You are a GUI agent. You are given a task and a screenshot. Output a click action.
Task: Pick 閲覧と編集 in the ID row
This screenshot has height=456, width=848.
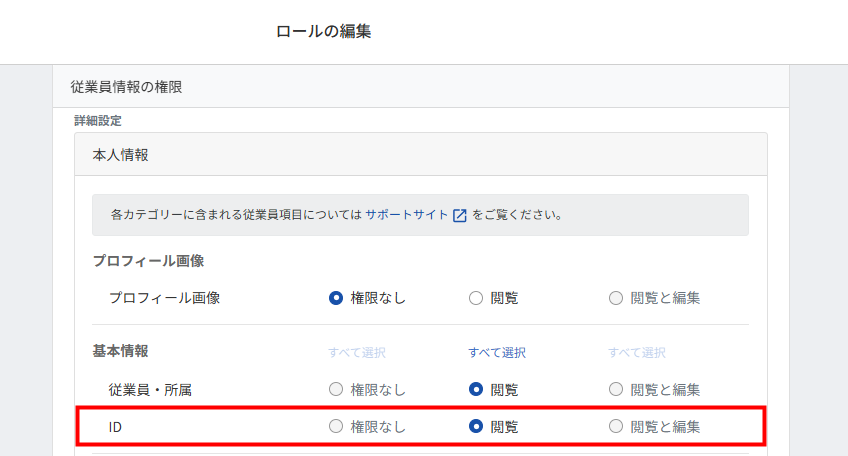pyautogui.click(x=616, y=427)
